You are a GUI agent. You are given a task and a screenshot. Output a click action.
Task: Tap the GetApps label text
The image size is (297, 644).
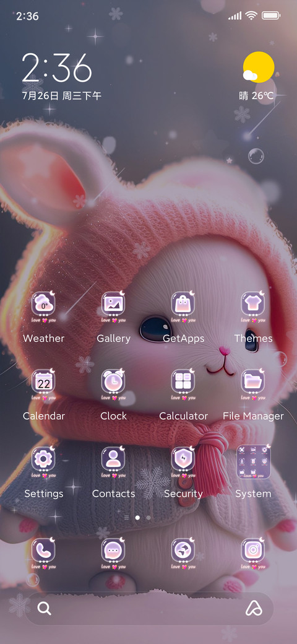coord(183,339)
